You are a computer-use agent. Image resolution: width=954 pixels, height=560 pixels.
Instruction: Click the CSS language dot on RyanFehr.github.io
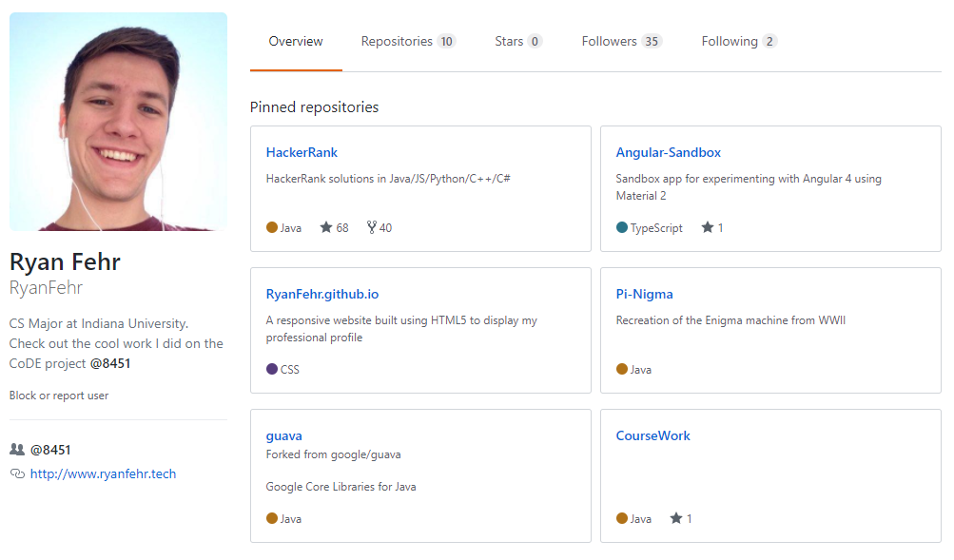point(271,369)
